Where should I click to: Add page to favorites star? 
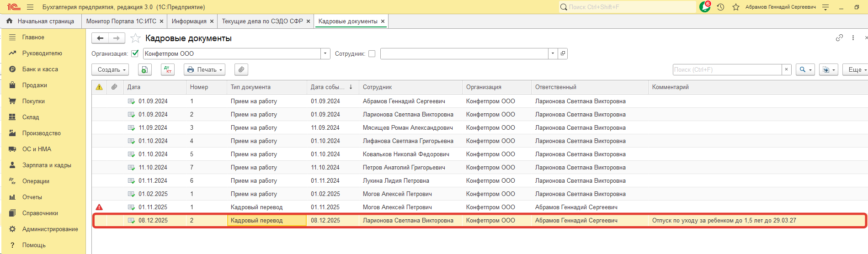click(135, 38)
